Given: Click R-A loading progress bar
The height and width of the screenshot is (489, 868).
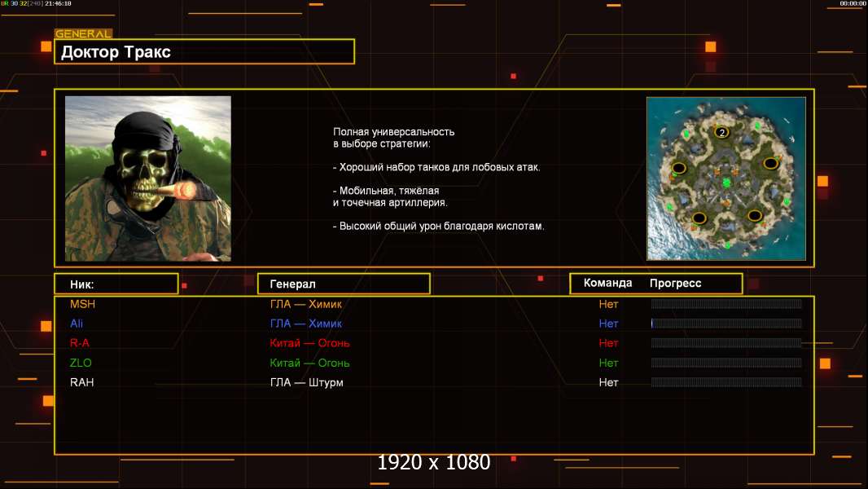Looking at the screenshot, I should point(726,343).
